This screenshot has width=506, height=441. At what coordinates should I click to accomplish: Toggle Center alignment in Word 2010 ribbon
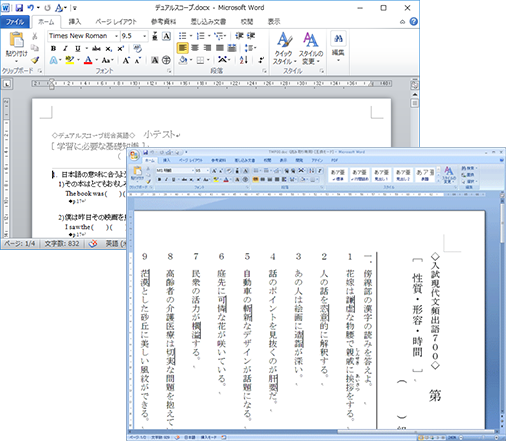(x=195, y=48)
